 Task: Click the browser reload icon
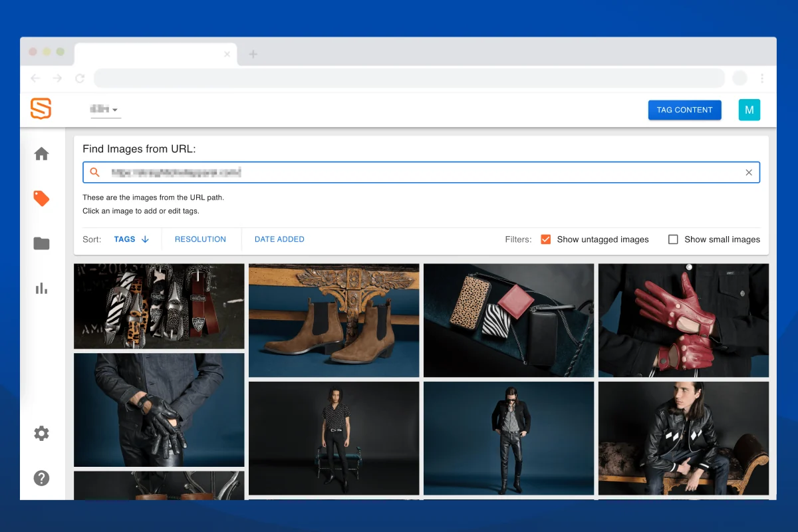tap(80, 78)
